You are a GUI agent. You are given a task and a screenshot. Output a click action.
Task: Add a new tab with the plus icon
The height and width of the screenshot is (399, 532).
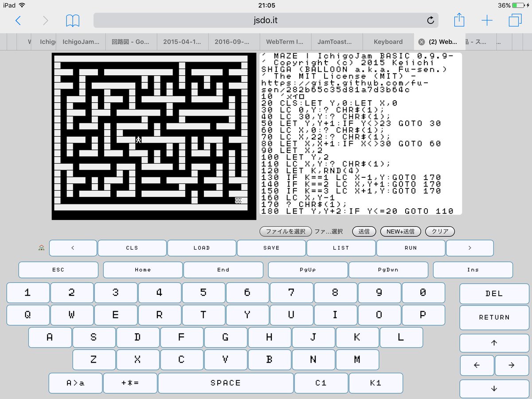pyautogui.click(x=487, y=20)
